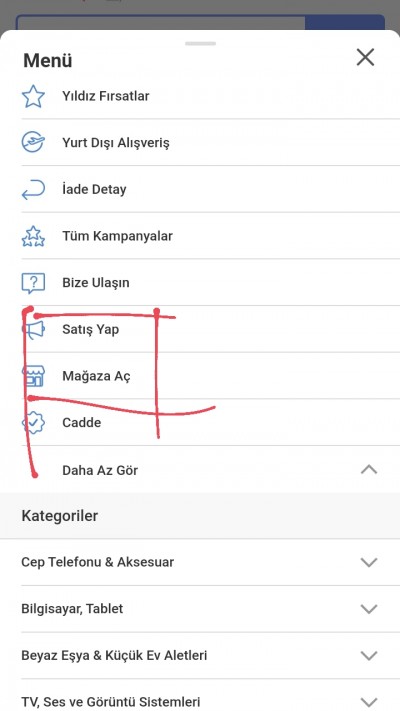Tap the question bubble icon for Bize Ulaşın

click(x=33, y=283)
